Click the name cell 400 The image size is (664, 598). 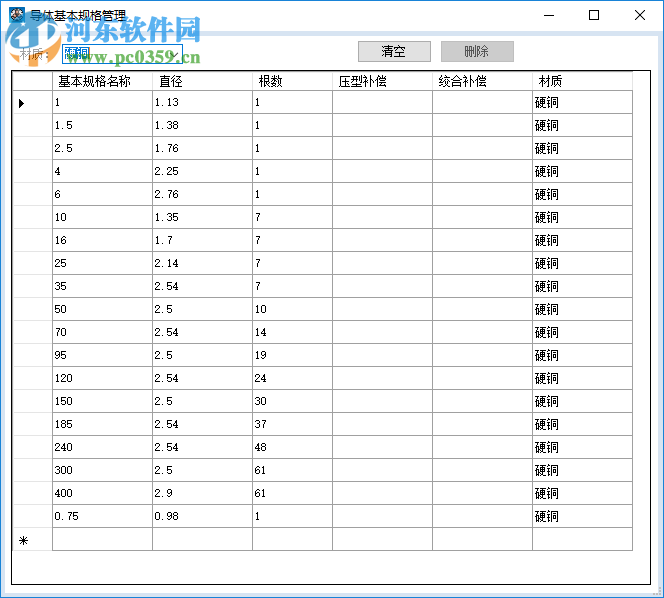click(x=102, y=493)
